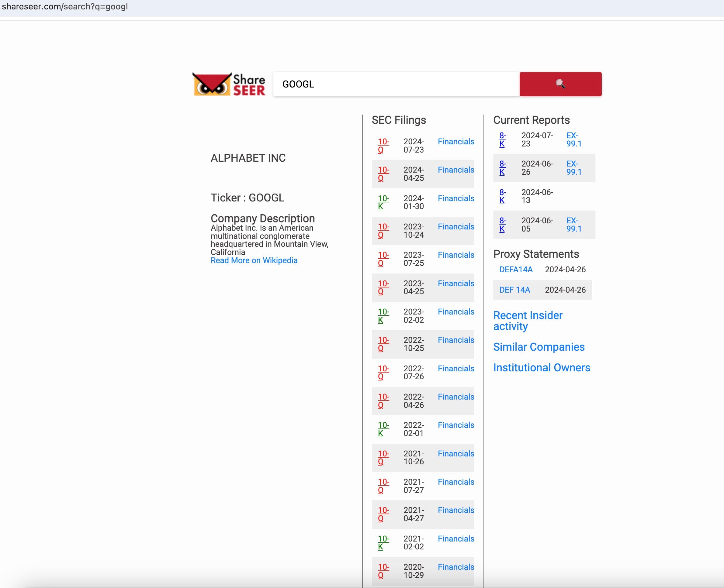Expand Similar Companies section
This screenshot has width=724, height=588.
[539, 346]
